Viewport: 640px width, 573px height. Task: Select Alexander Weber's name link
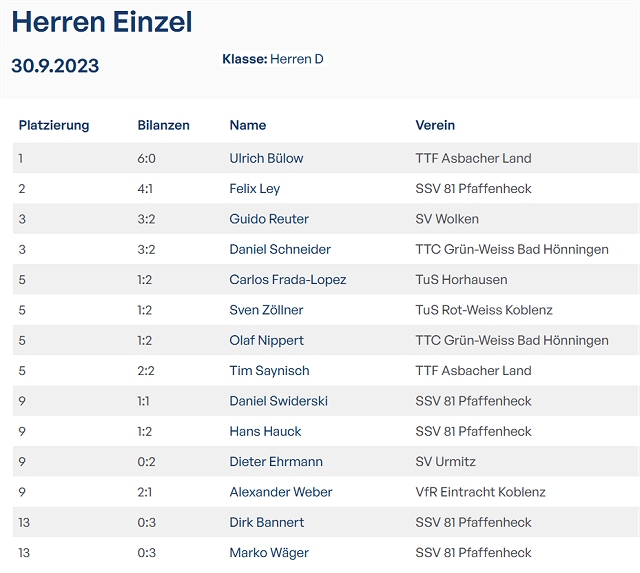coord(281,492)
